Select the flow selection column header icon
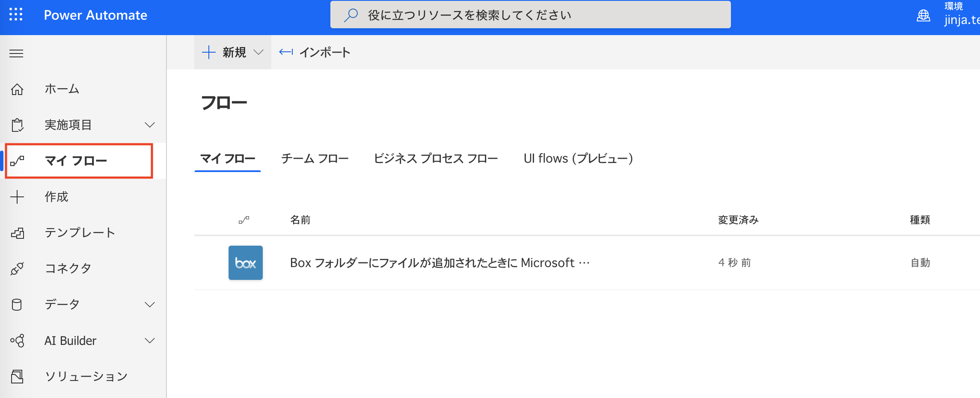This screenshot has width=980, height=398. 244,220
